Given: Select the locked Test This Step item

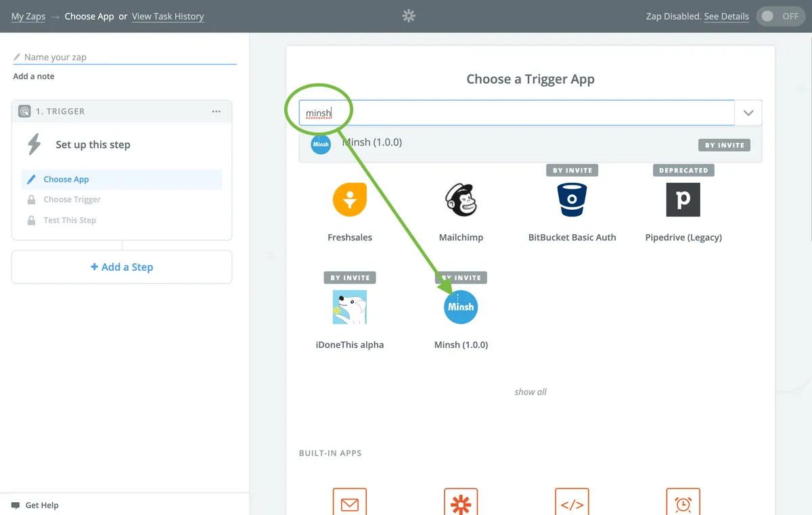Looking at the screenshot, I should (x=122, y=220).
